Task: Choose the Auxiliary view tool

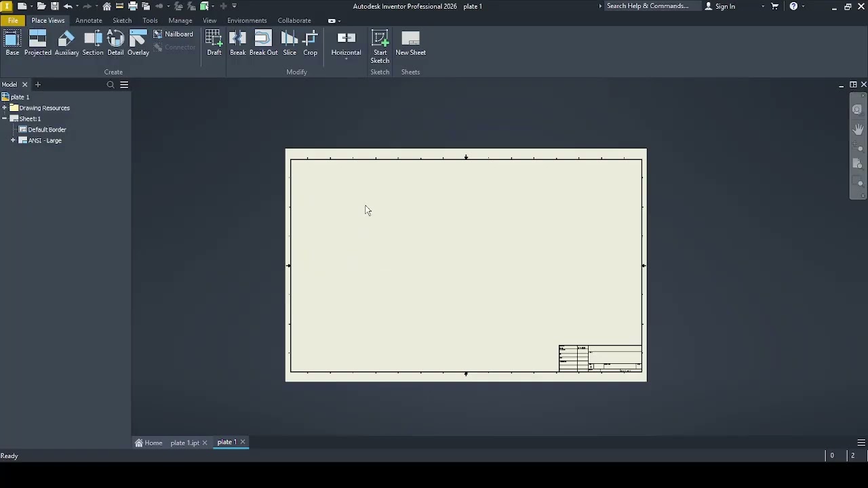Action: tap(66, 43)
